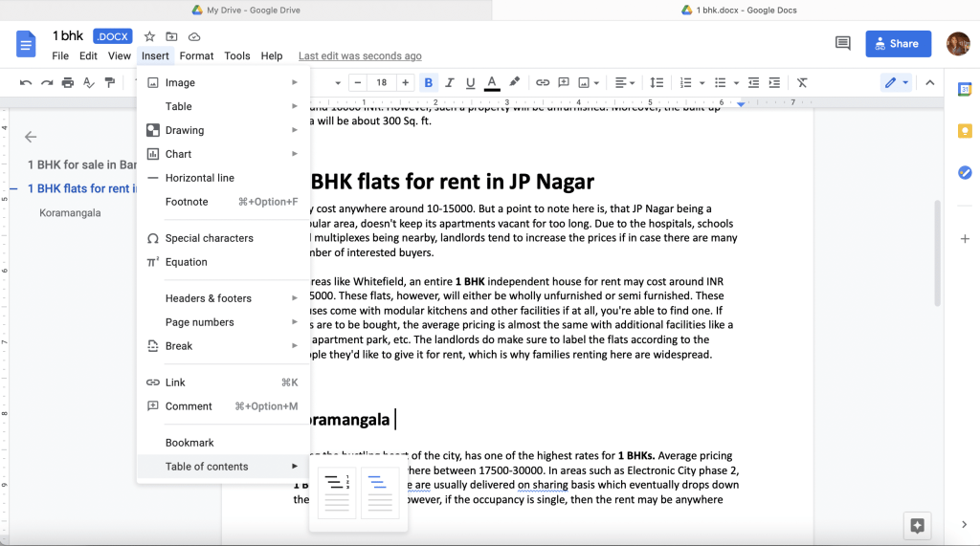Screen dimensions: 980x546
Task: Click the add comment toolbar icon
Action: tap(564, 82)
